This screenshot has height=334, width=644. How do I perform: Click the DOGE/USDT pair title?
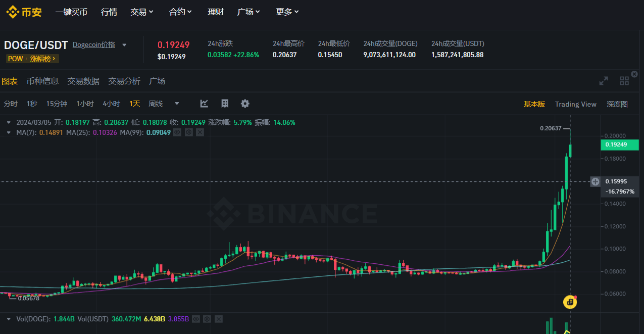tap(36, 45)
